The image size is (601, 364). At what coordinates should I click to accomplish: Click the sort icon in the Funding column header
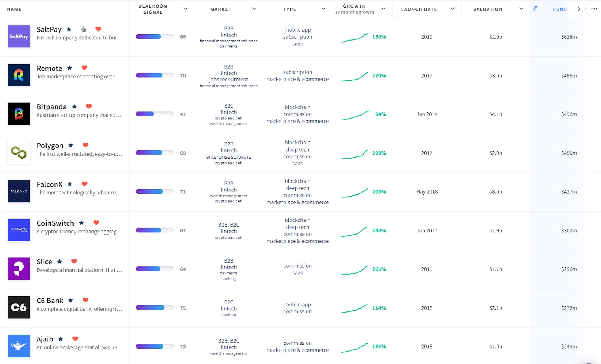click(x=535, y=8)
